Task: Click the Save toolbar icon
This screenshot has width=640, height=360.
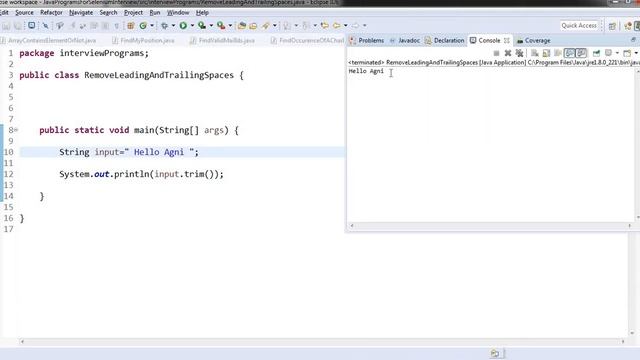Action: click(x=6, y=26)
